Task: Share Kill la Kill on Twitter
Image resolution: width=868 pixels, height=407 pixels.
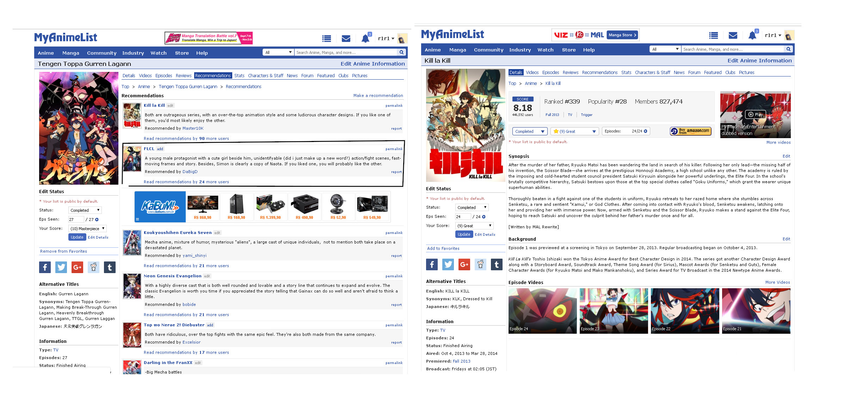Action: (448, 264)
